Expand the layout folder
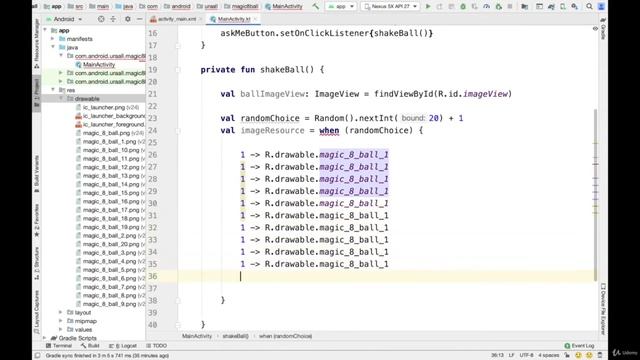640x360 pixels. pos(61,312)
